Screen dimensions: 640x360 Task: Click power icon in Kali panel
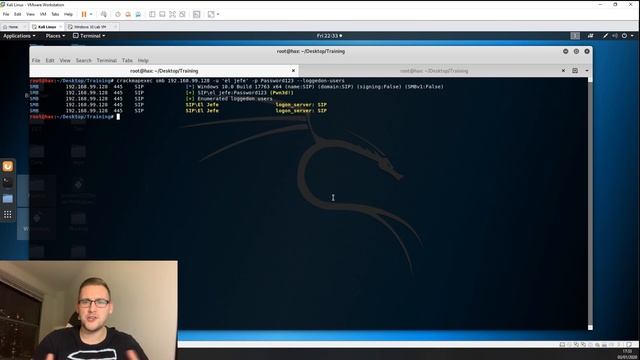click(624, 36)
